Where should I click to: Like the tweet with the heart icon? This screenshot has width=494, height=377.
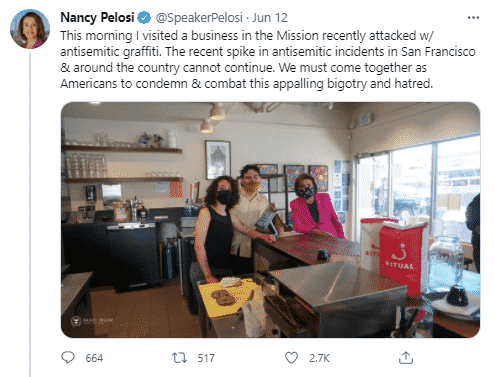click(x=291, y=358)
